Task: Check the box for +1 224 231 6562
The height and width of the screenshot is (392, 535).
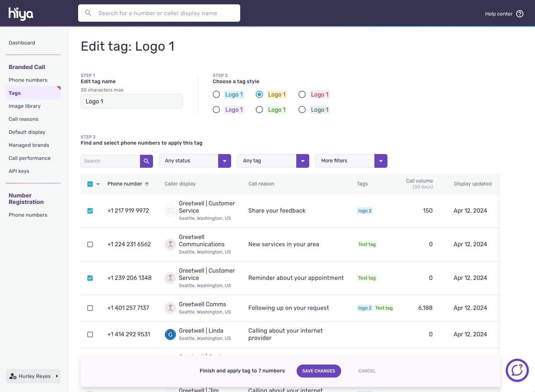Action: pos(90,244)
